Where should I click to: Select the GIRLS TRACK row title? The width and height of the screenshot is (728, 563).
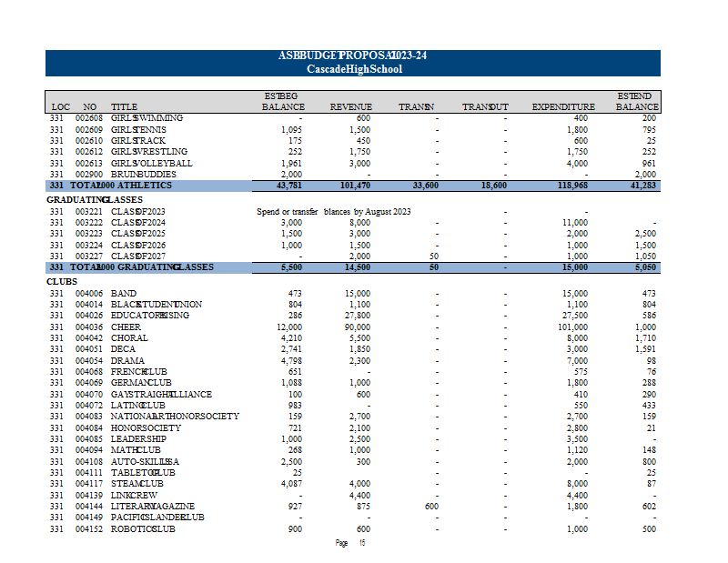click(138, 141)
